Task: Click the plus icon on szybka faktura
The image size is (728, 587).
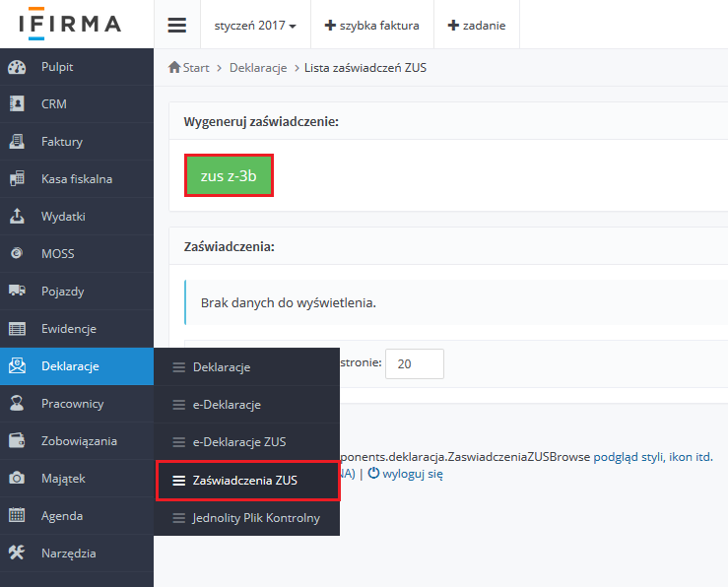Action: 330,25
